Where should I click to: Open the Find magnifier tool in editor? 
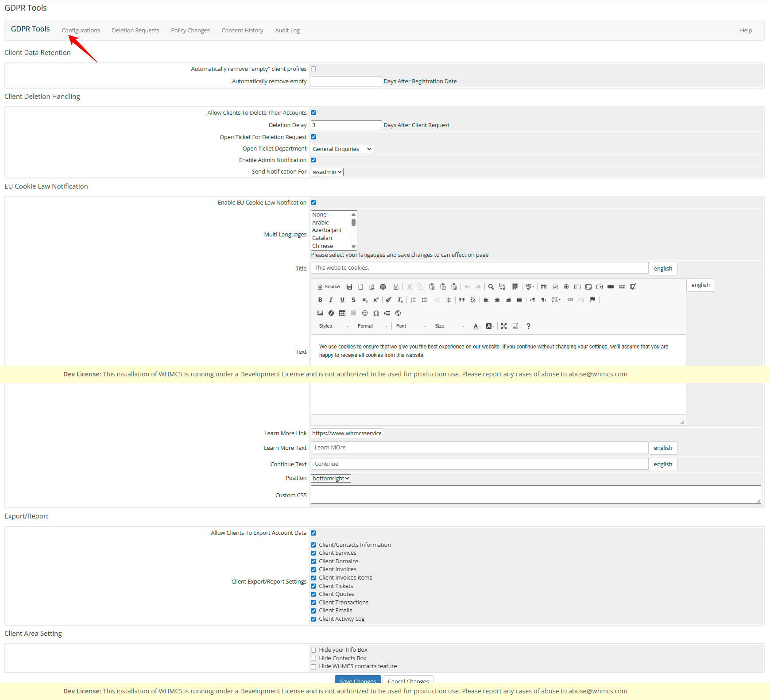[x=491, y=287]
